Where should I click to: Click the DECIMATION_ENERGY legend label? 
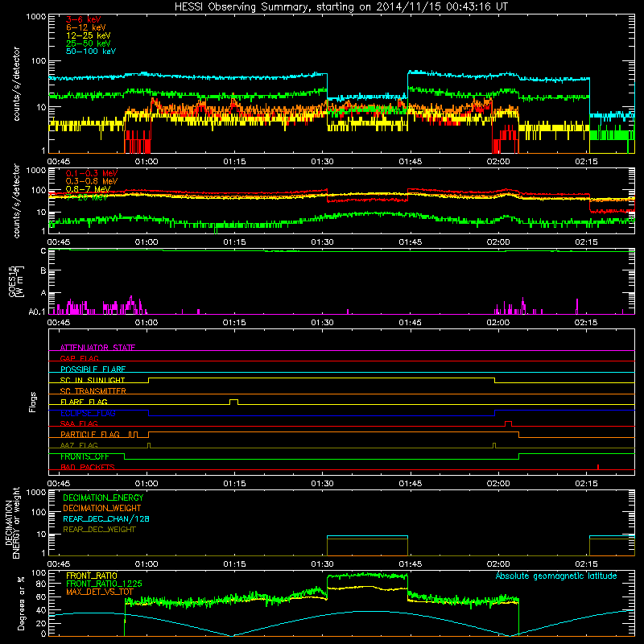[x=103, y=497]
